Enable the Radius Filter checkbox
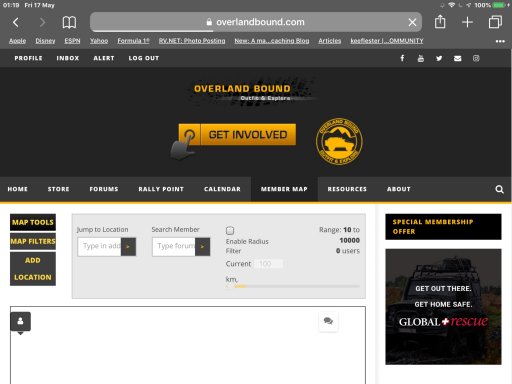 coord(230,230)
